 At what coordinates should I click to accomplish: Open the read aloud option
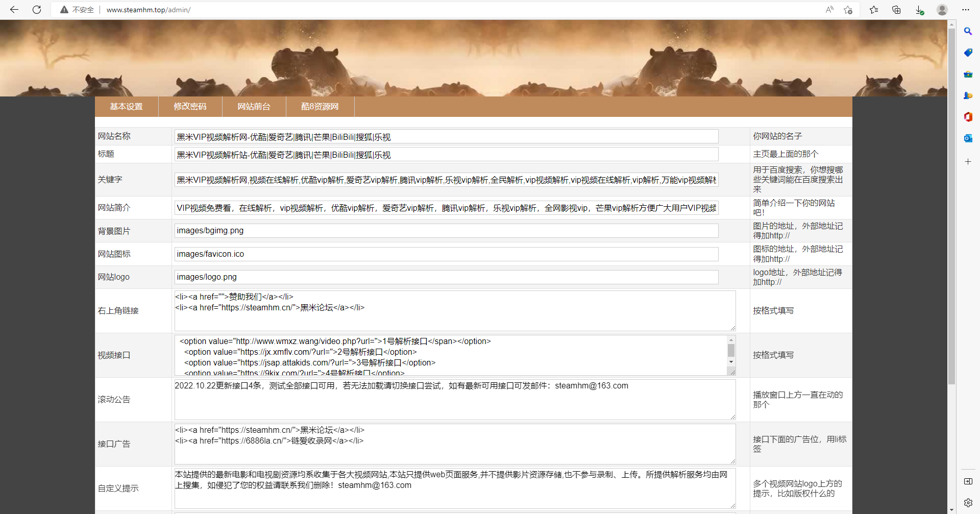click(x=829, y=10)
